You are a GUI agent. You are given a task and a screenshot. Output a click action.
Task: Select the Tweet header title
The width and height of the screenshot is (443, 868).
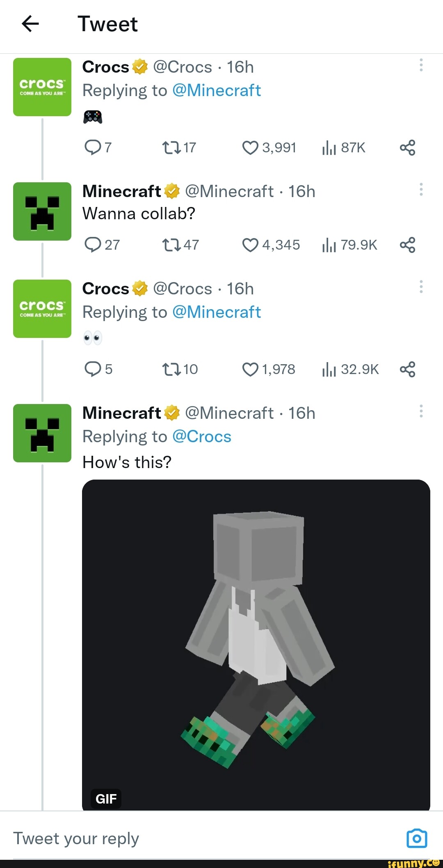point(108,24)
